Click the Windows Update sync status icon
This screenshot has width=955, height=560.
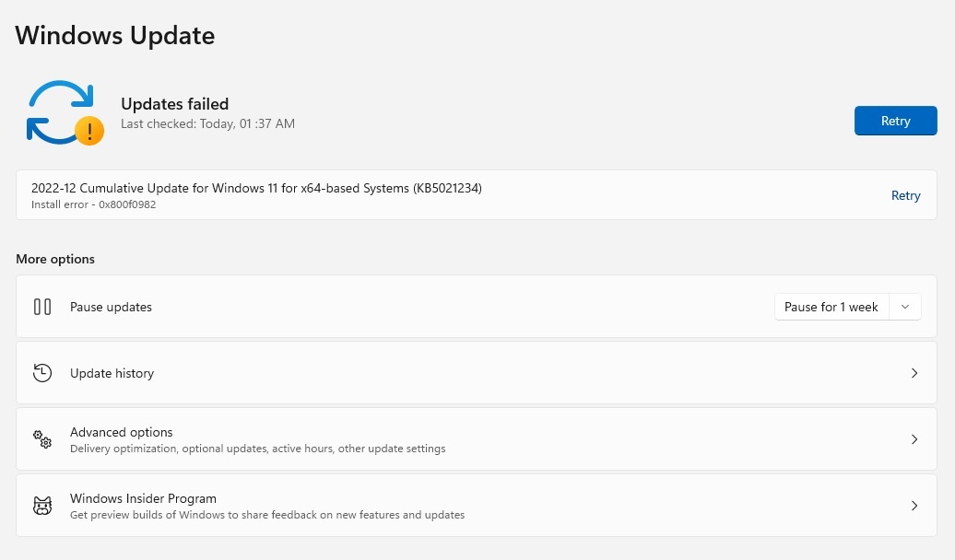(x=60, y=111)
